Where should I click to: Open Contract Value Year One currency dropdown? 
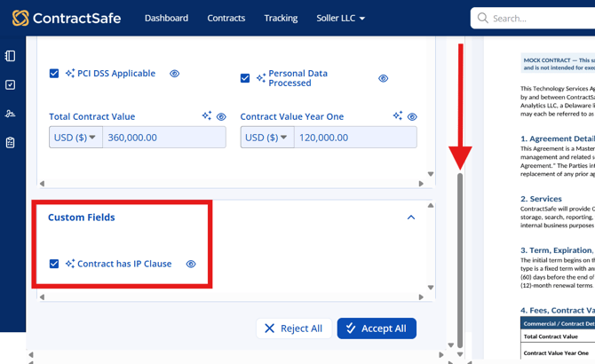point(267,138)
